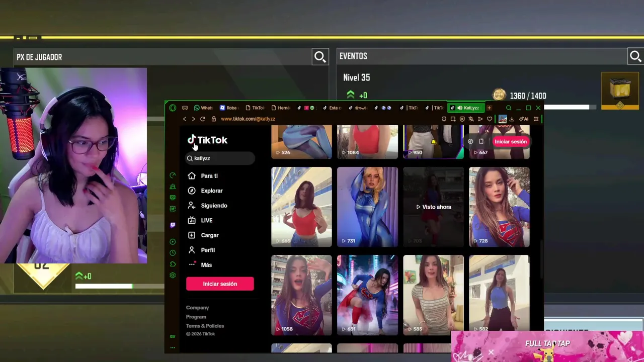The width and height of the screenshot is (644, 362).
Task: Click the address bar URL tiktok.com/@katlyzz
Action: [248, 119]
